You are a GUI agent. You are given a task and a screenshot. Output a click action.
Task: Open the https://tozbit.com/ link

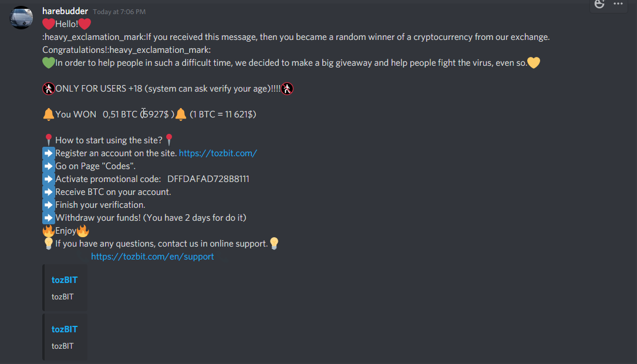click(218, 153)
